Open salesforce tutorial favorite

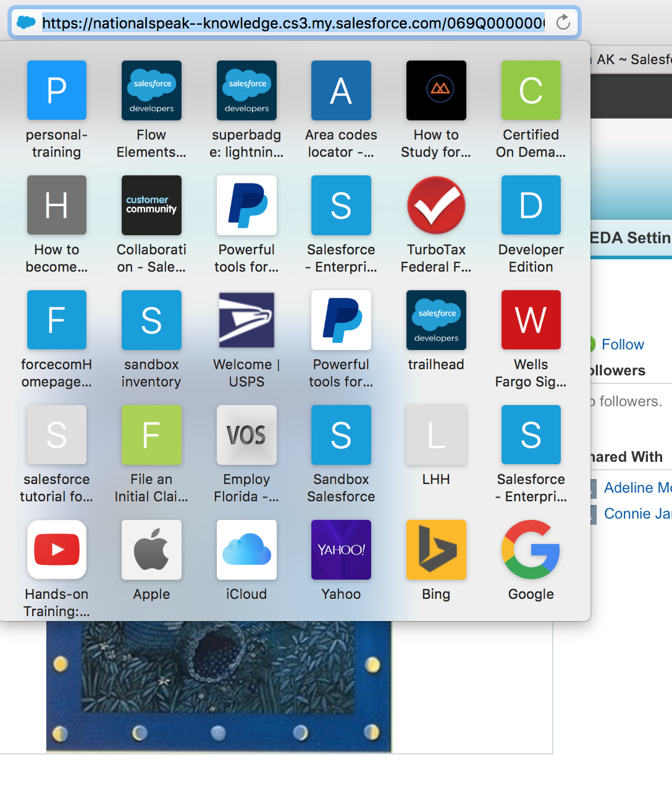pos(57,435)
